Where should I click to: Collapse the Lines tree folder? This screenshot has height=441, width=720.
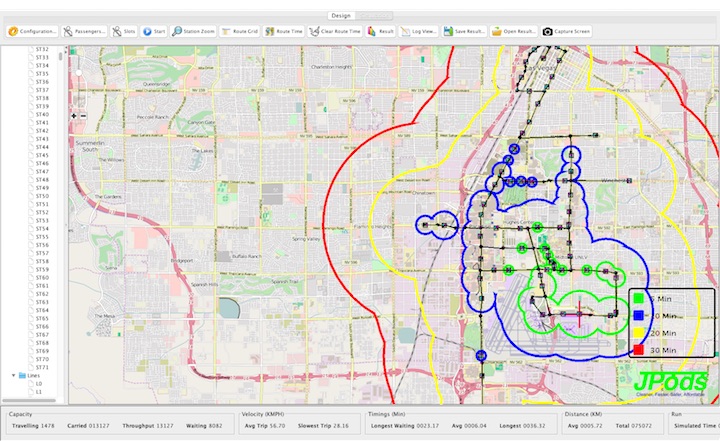[13, 375]
